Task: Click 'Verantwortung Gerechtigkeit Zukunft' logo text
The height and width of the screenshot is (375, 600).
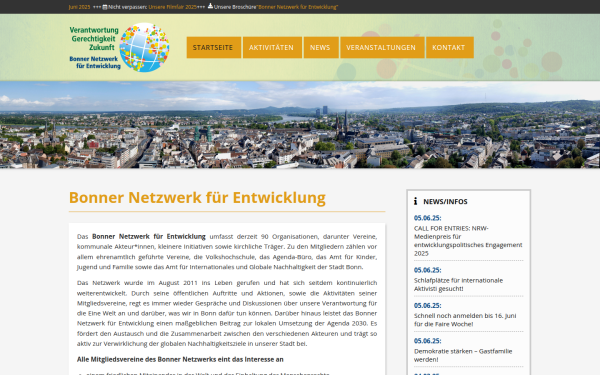Action: point(94,39)
